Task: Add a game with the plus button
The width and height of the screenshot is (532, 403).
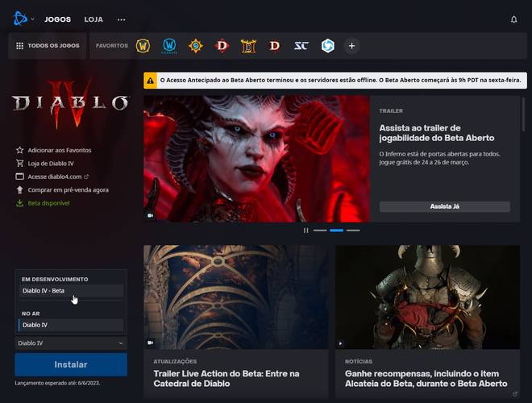Action: coord(351,46)
